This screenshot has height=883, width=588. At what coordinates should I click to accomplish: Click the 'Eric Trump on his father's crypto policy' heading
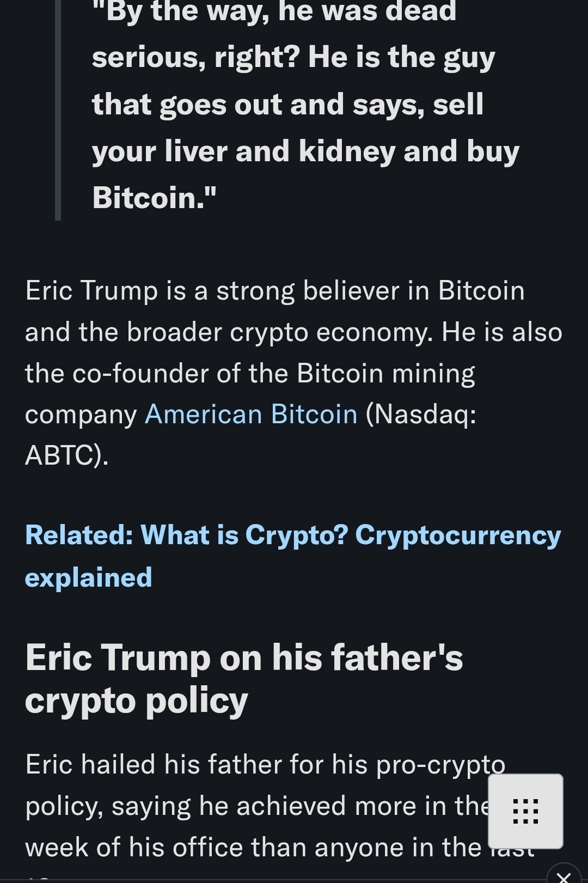pos(244,678)
